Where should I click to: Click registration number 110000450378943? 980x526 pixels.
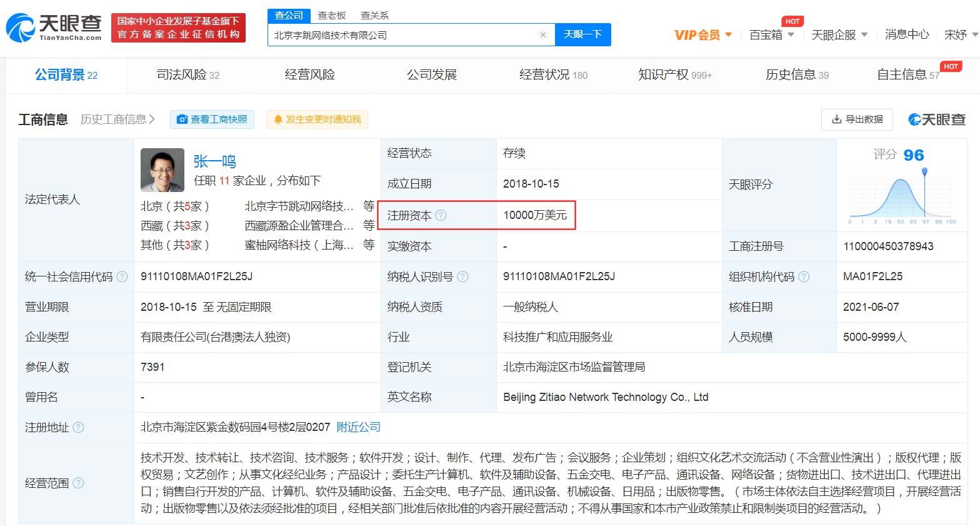coord(888,246)
